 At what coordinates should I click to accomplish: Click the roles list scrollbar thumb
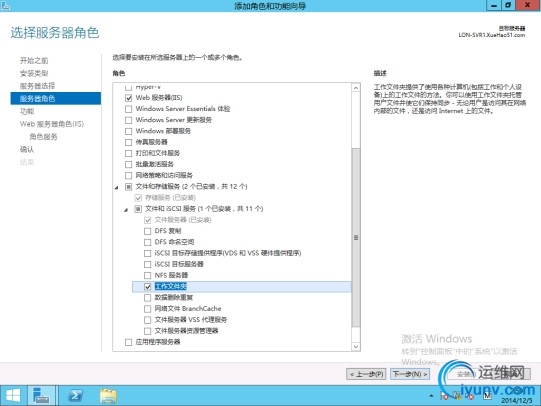click(x=356, y=237)
